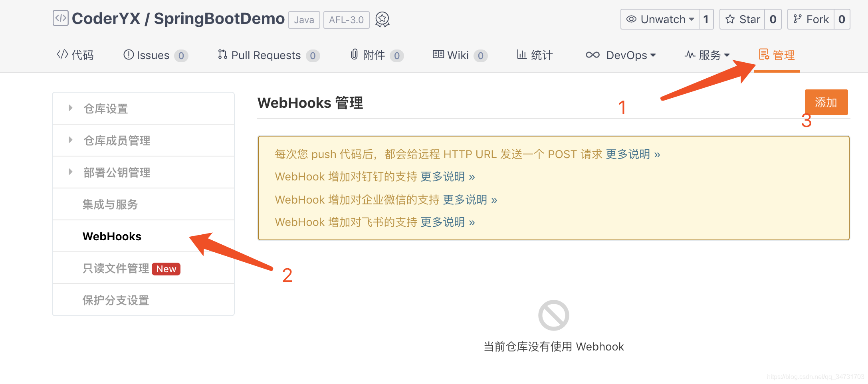This screenshot has width=868, height=384.
Task: Open the star count 0
Action: point(773,19)
